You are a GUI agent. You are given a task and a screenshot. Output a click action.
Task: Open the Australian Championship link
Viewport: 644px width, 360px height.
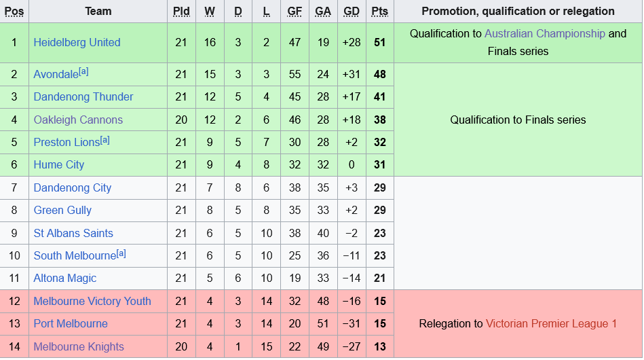544,33
